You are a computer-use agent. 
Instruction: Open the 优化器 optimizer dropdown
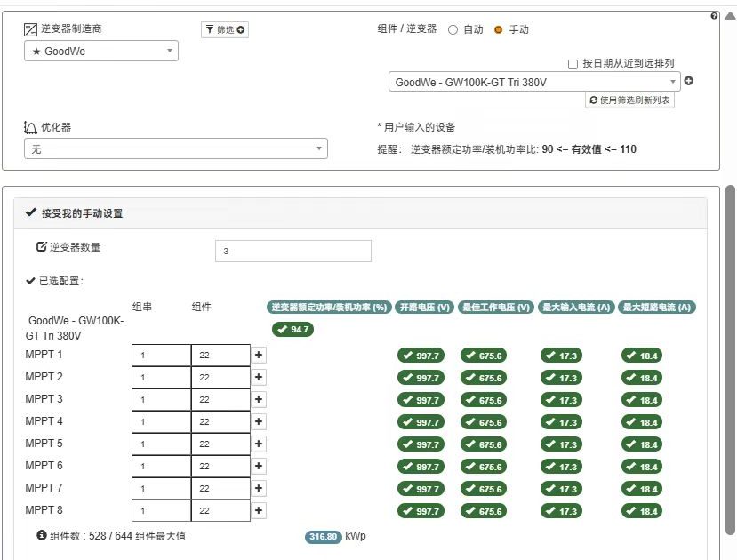pyautogui.click(x=176, y=148)
